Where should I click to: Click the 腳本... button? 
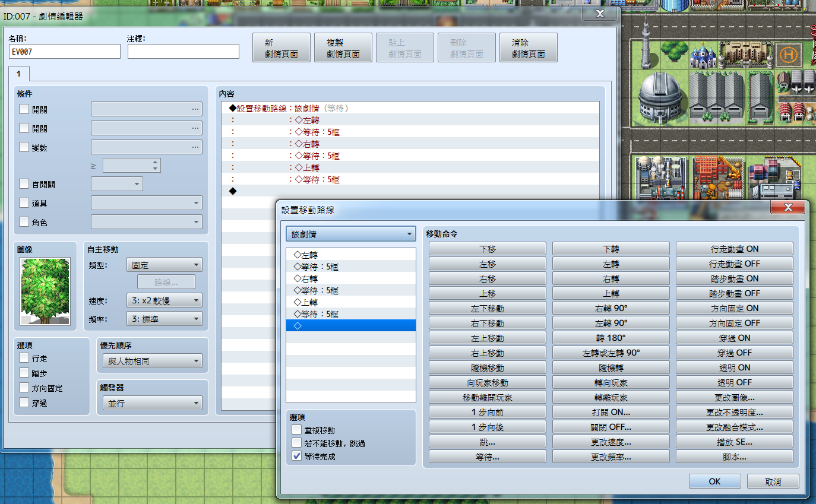pos(735,457)
